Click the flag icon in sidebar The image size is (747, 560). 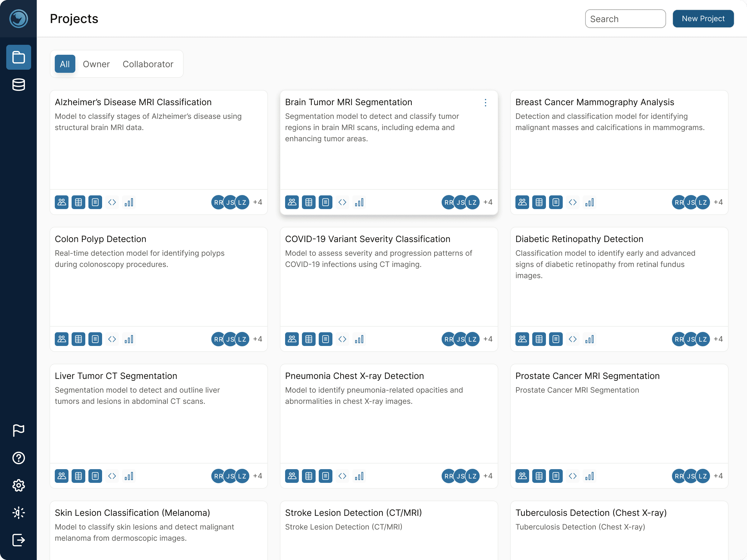(x=19, y=430)
